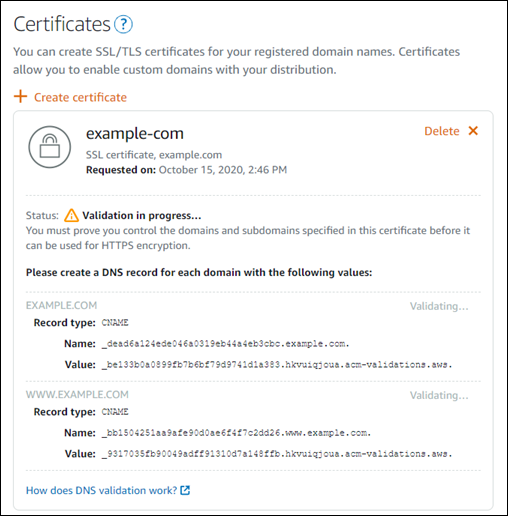The height and width of the screenshot is (516, 508).
Task: Click CNAME record type under EXAMPLE.COM
Action: [115, 323]
